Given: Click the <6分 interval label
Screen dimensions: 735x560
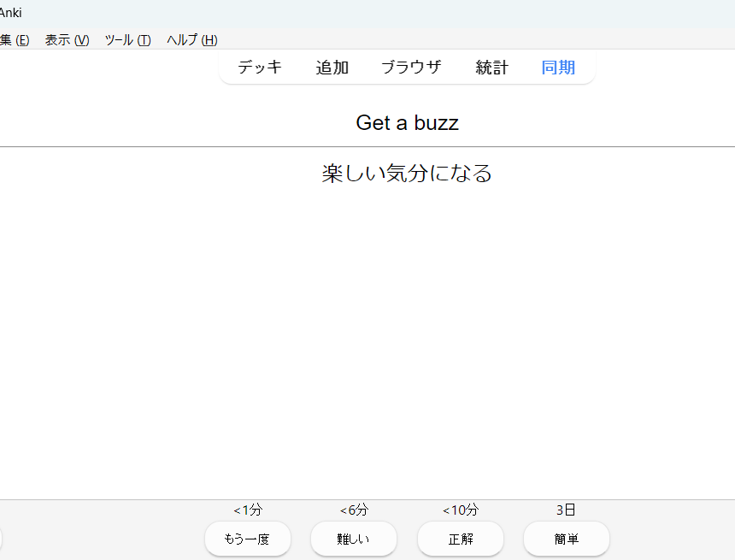Looking at the screenshot, I should (354, 510).
